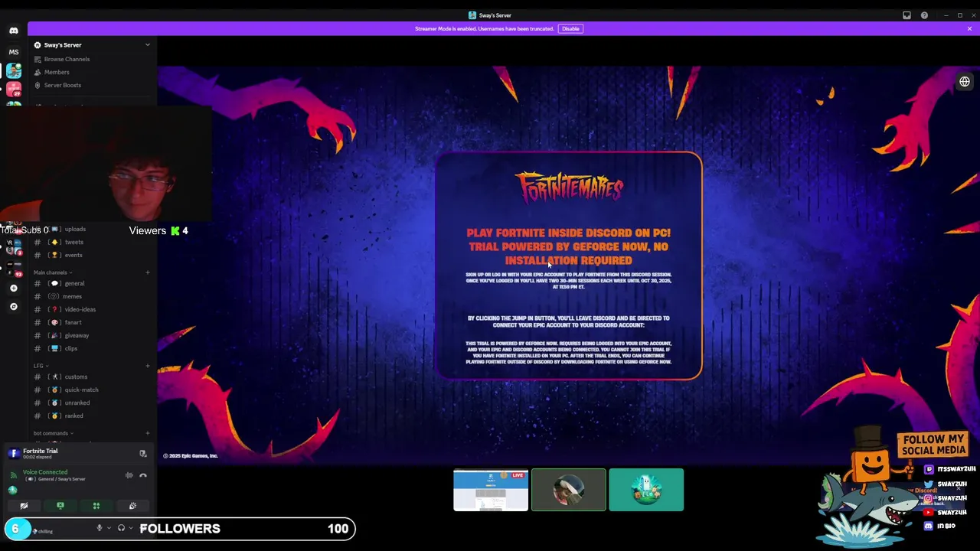Click the Sway's Server window title
980x551 pixels.
[x=495, y=15]
